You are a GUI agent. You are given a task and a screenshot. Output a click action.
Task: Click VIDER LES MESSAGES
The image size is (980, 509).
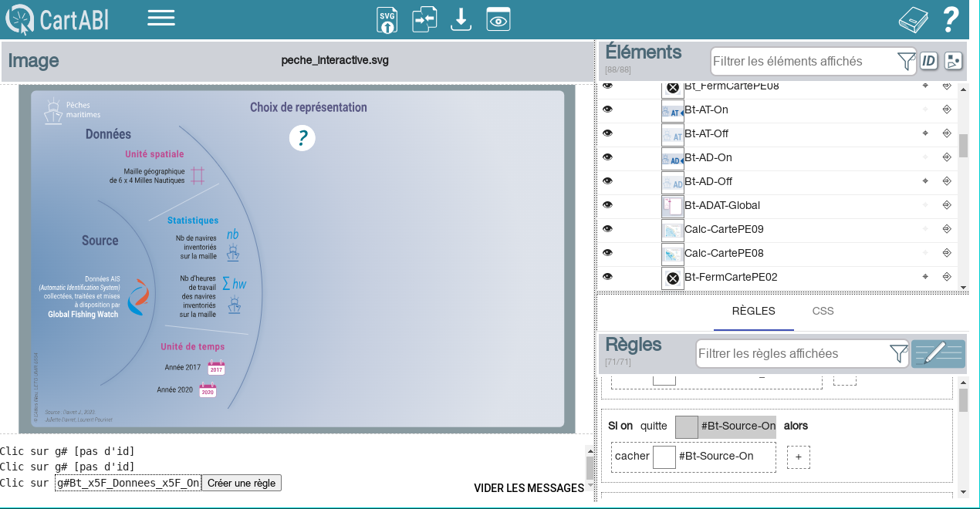pos(529,488)
